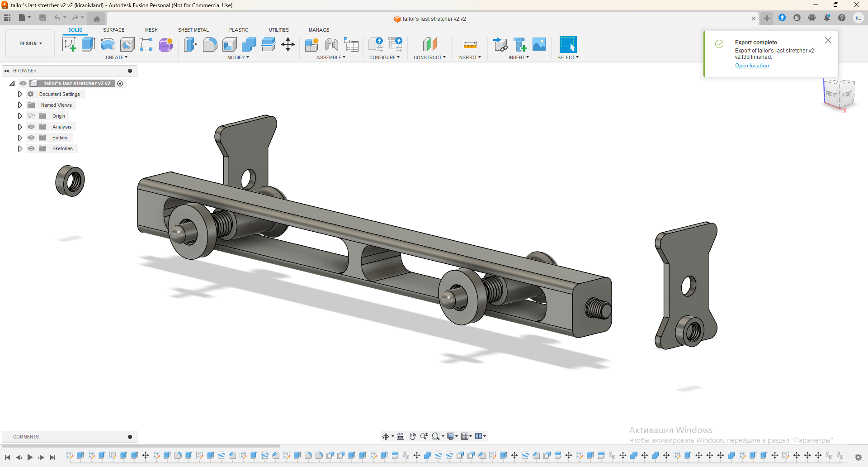
Task: Click the Measure tool icon
Action: (470, 44)
